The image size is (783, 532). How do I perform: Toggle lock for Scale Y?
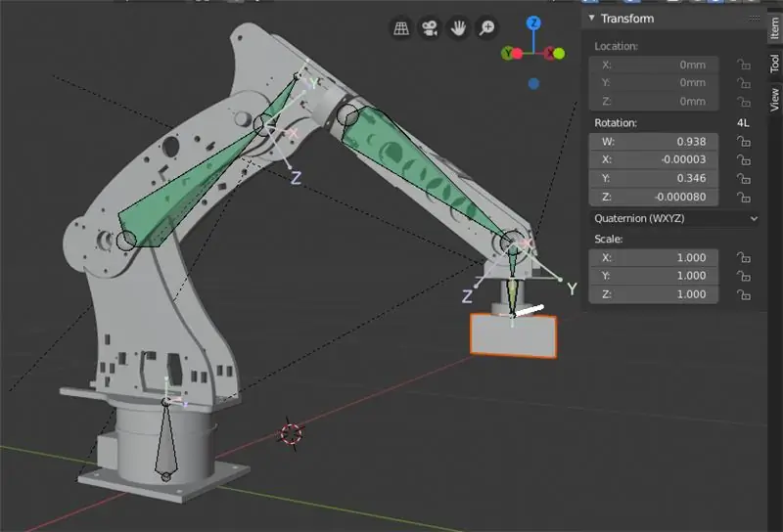point(744,276)
